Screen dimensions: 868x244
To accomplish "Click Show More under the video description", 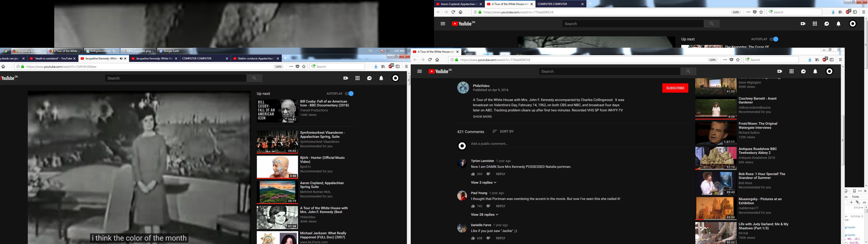I will pyautogui.click(x=482, y=117).
